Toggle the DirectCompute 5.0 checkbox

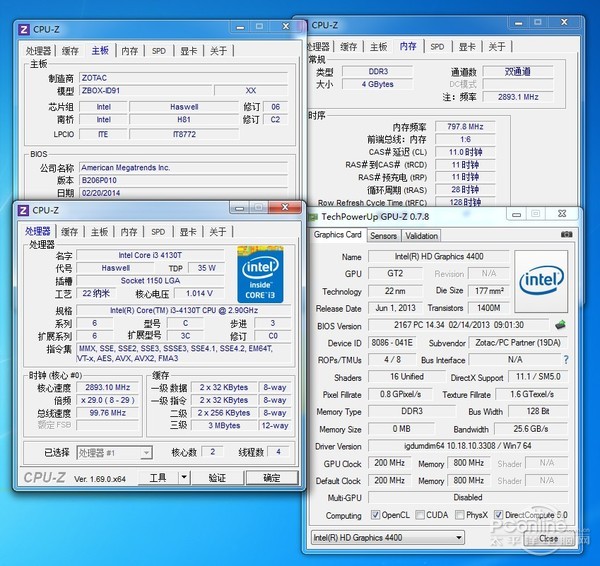[498, 515]
